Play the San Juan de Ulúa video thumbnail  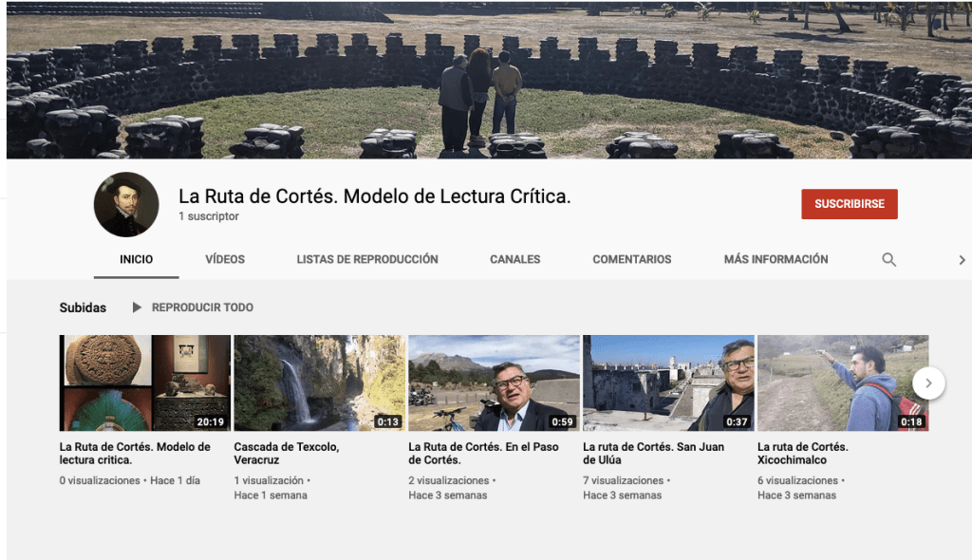(668, 383)
